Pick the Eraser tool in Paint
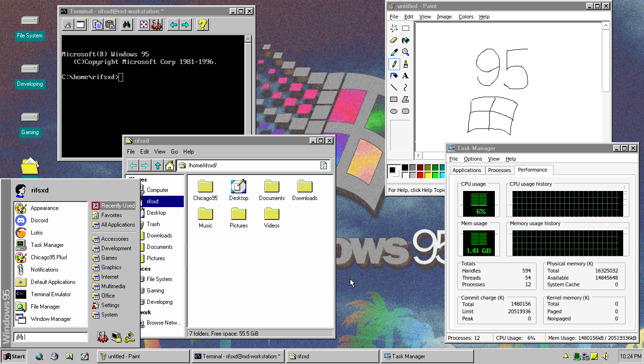The width and height of the screenshot is (644, 364). (x=394, y=40)
